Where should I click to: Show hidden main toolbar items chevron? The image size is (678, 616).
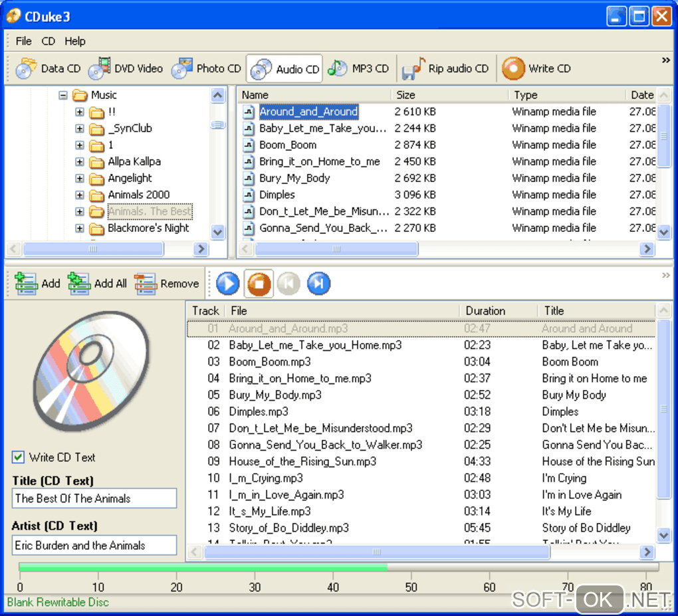click(665, 60)
